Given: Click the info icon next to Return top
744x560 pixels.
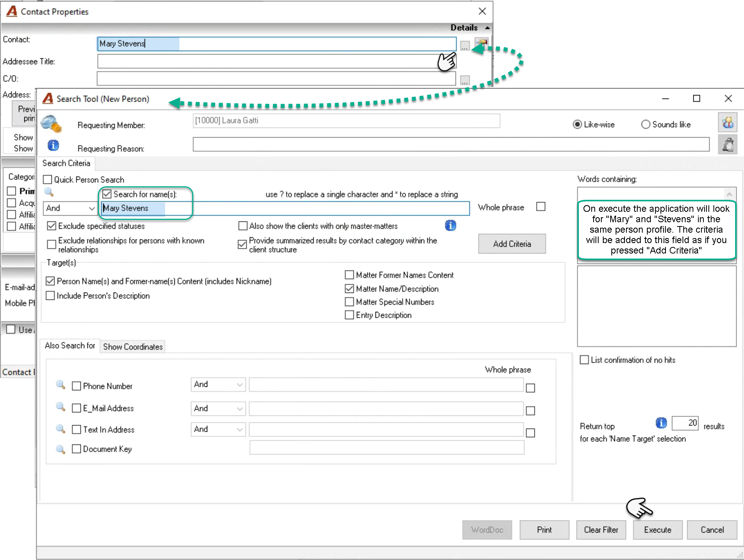Looking at the screenshot, I should coord(661,423).
